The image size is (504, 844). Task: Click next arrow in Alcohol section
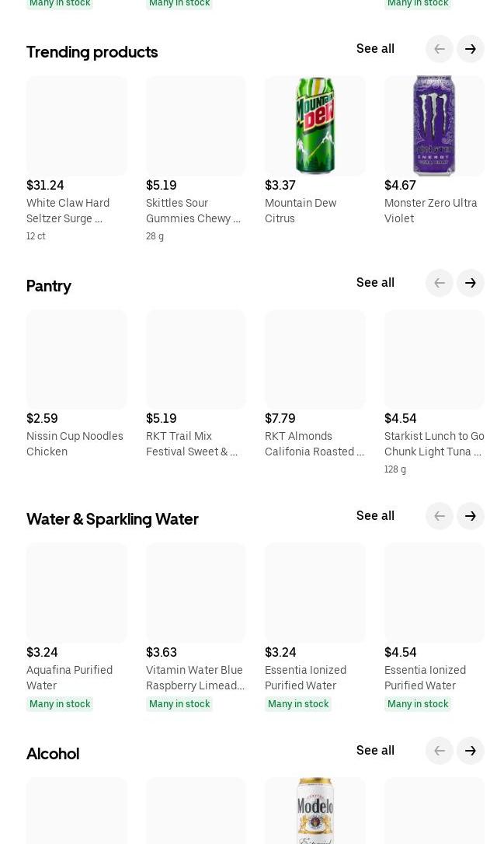click(x=470, y=750)
